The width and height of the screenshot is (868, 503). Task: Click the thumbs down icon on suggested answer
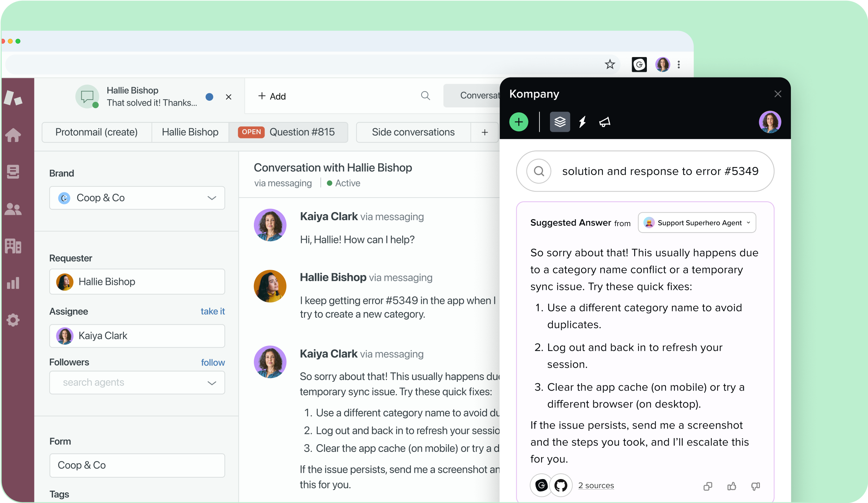click(755, 486)
